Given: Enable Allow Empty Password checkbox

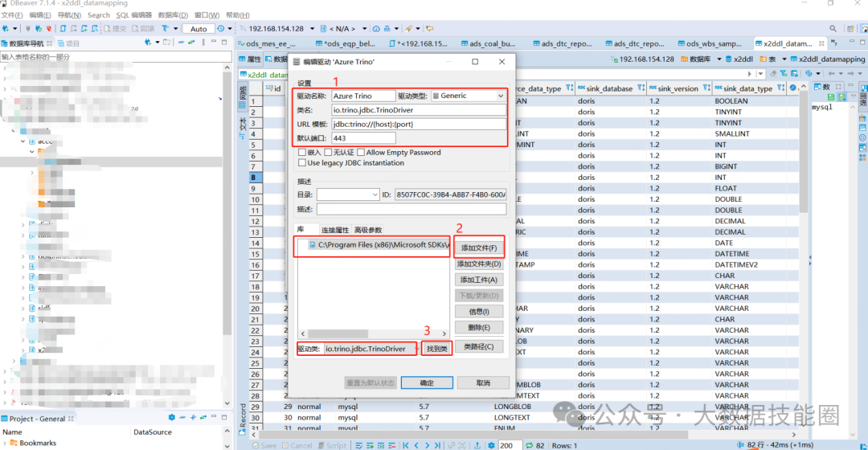Looking at the screenshot, I should click(361, 152).
